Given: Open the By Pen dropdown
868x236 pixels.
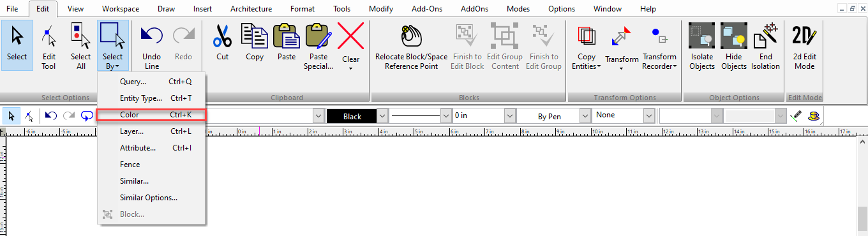Looking at the screenshot, I should [x=585, y=116].
